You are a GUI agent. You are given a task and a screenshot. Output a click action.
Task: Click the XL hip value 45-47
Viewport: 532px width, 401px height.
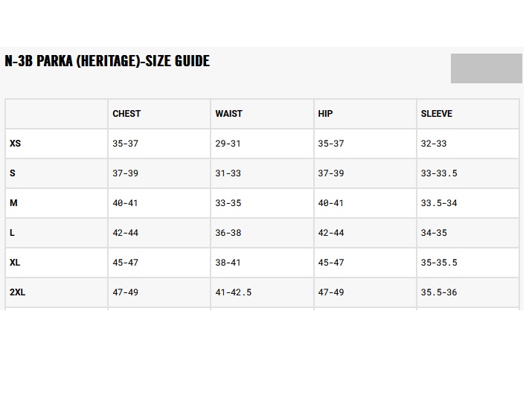[330, 263]
